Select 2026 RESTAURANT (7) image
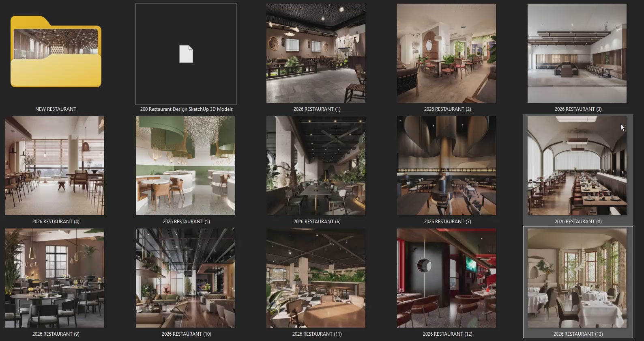Screen dimensions: 644x341 tap(446, 166)
